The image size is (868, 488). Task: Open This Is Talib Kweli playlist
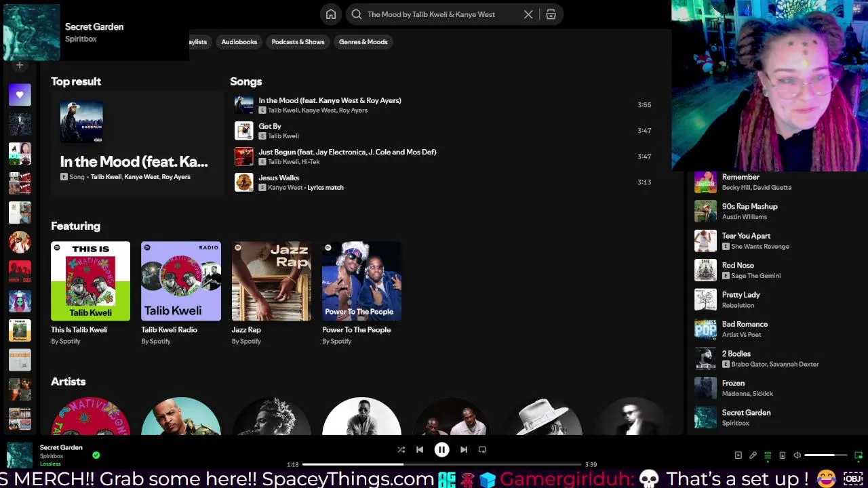click(90, 293)
